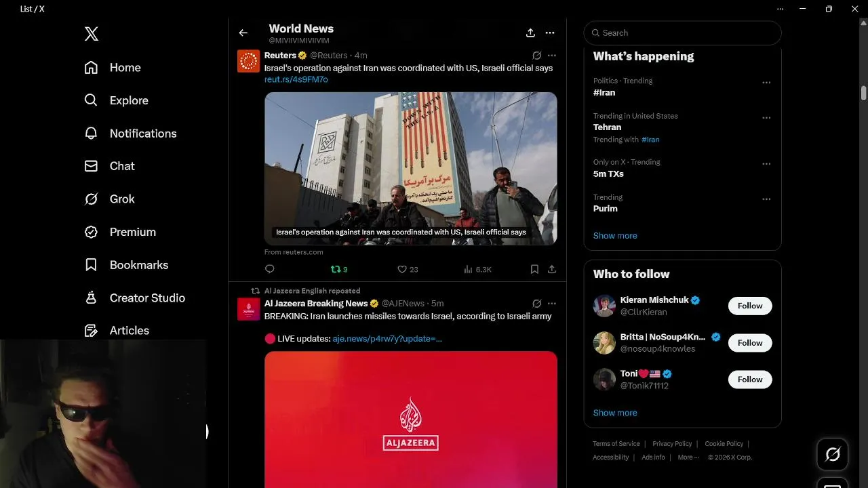Open Terms of Service link
Screen dimensions: 868x488
(x=616, y=444)
